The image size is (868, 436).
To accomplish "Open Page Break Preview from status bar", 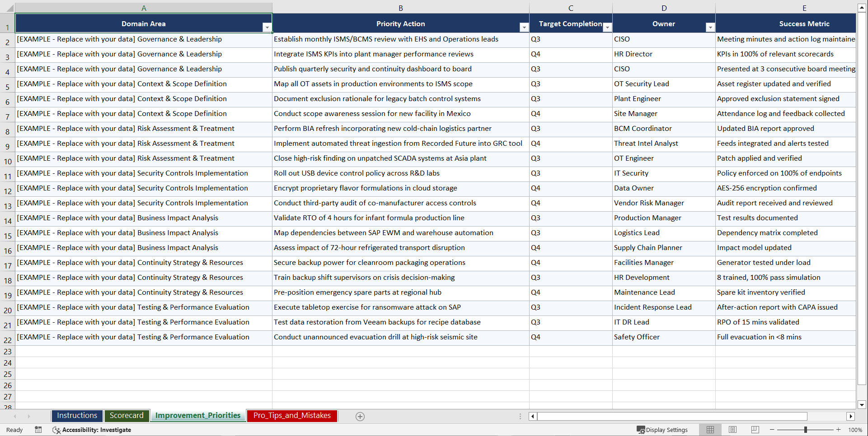I will tap(755, 430).
